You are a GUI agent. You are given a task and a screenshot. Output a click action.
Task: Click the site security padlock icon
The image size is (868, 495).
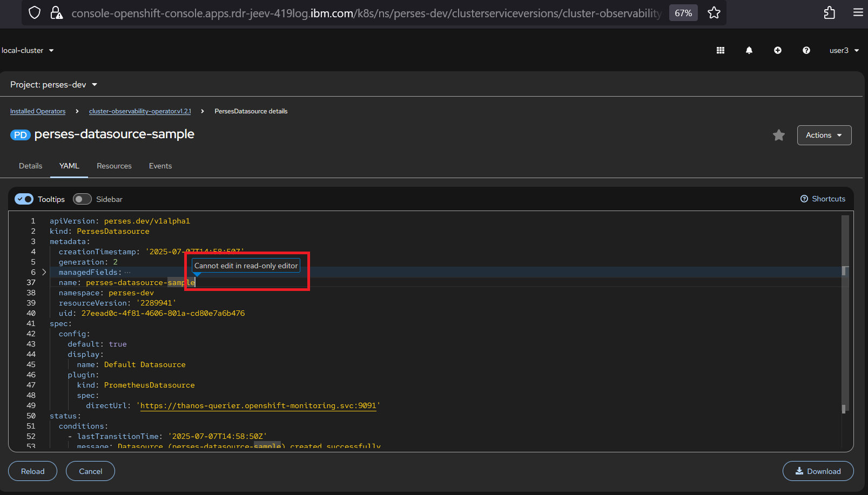click(x=56, y=13)
